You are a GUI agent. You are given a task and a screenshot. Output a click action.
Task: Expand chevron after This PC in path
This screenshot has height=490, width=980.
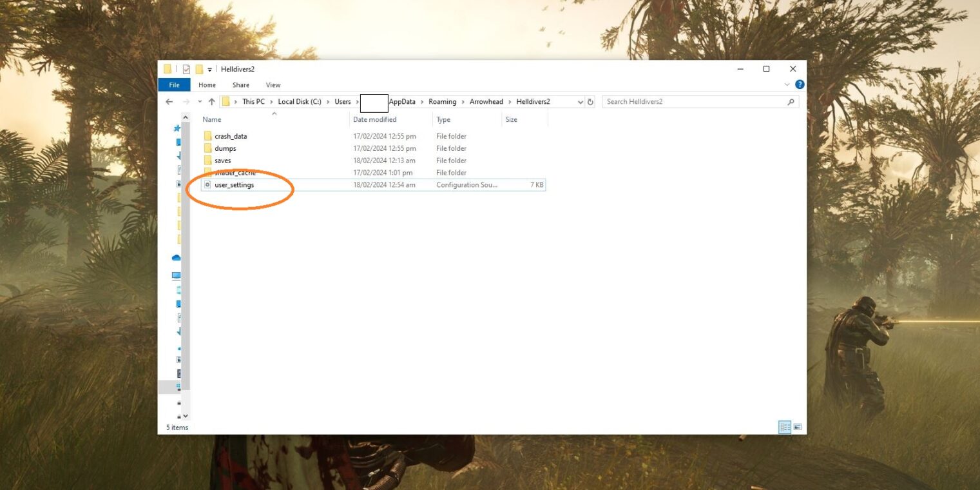pyautogui.click(x=271, y=102)
